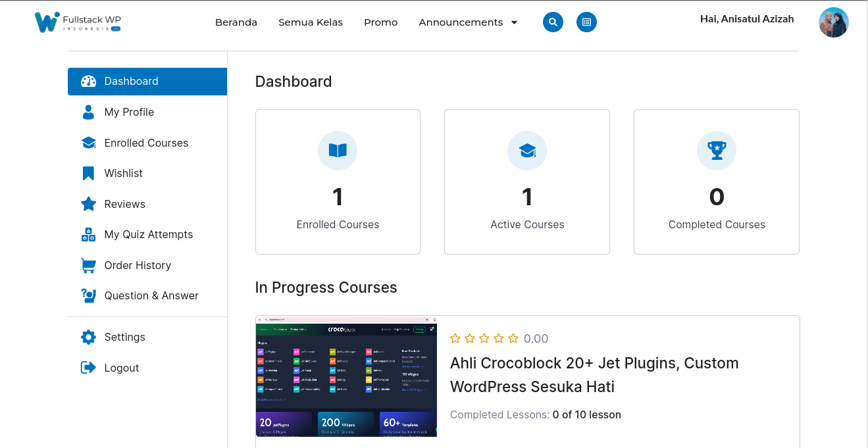Go to Beranda in top navigation
Screen dimensions: 868x448
pos(236,22)
